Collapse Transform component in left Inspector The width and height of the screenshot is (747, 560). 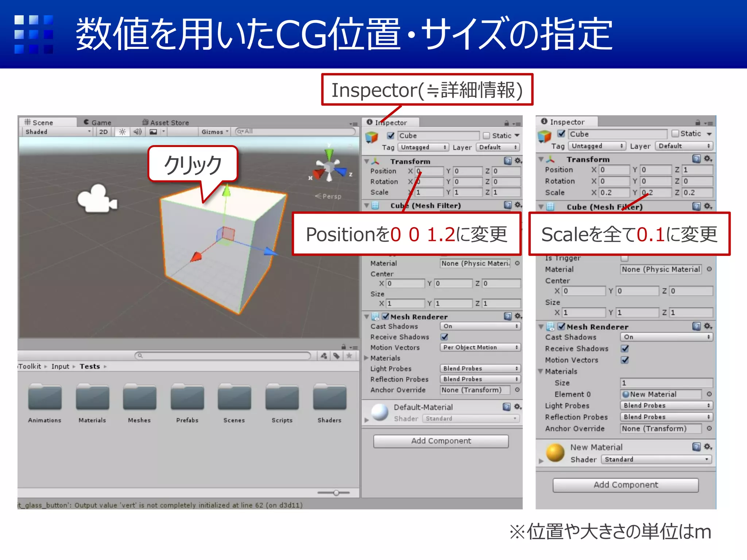[367, 161]
